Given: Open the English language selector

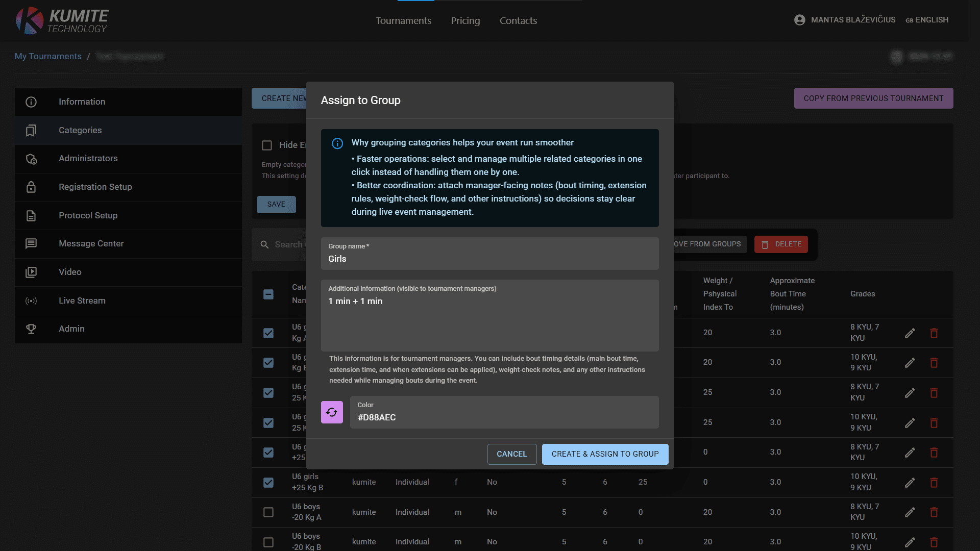Looking at the screenshot, I should [x=927, y=20].
